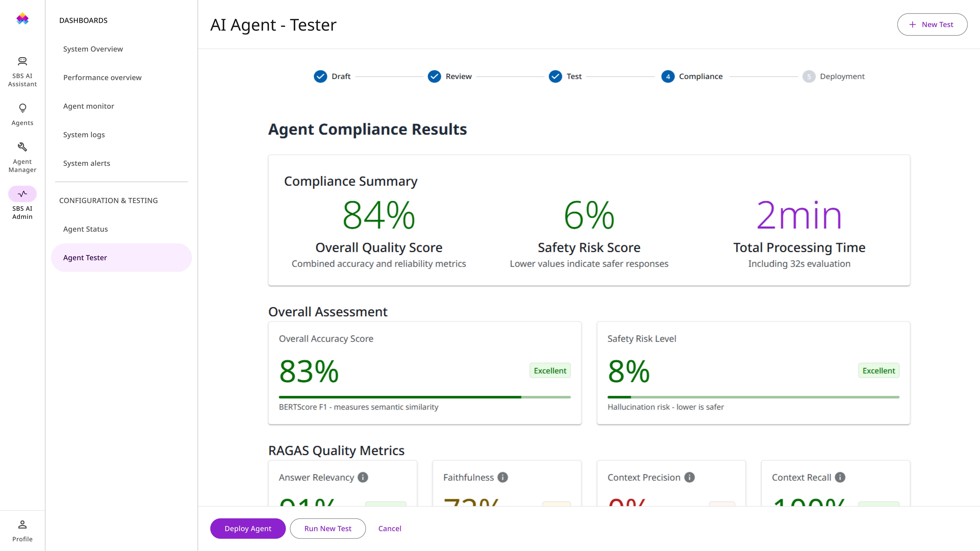Open Agent Manager wrench icon

point(22,147)
